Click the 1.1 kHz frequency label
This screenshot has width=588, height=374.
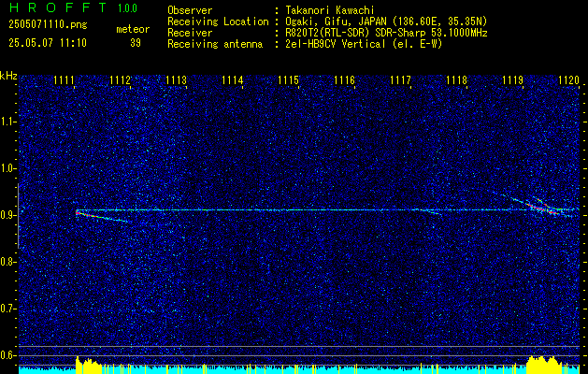click(x=8, y=122)
